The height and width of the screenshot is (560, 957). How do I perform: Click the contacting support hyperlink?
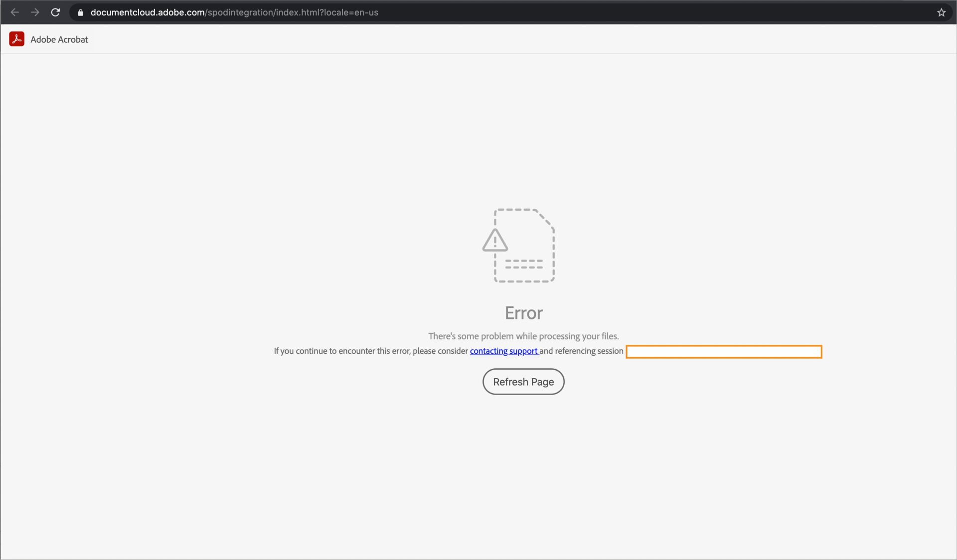(x=503, y=351)
